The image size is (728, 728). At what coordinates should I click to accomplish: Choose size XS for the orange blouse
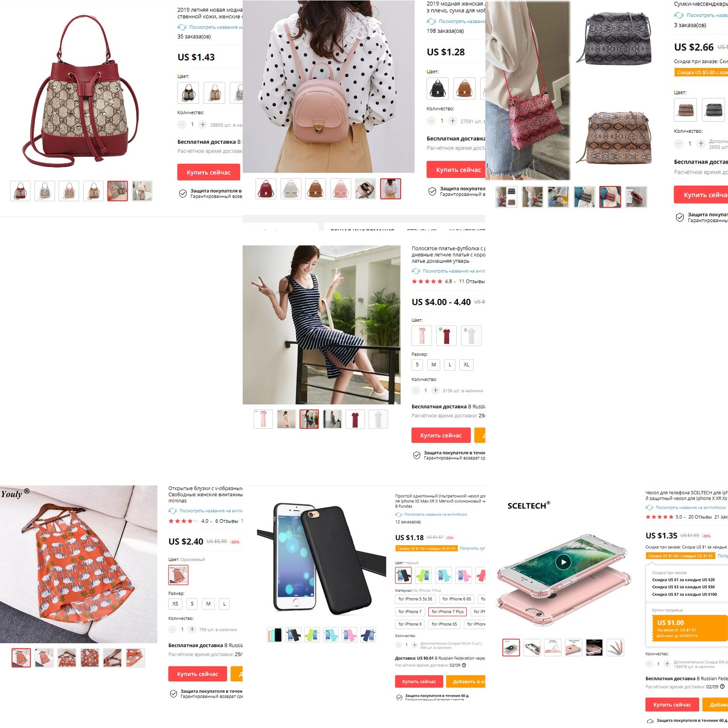point(175,604)
